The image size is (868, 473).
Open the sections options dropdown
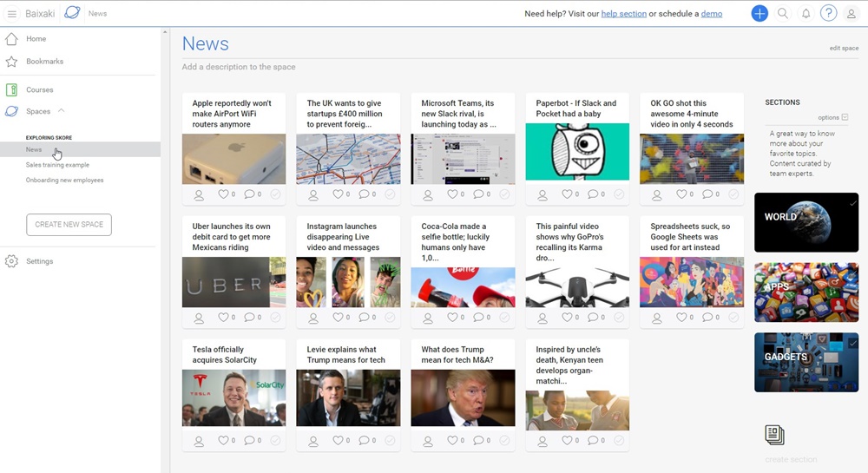tap(832, 117)
